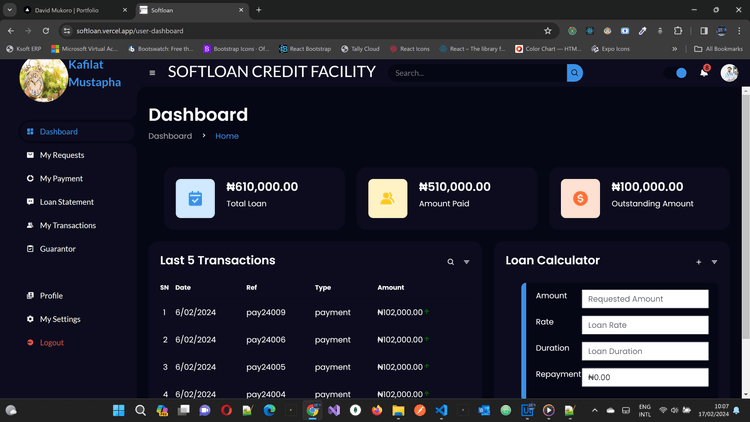Toggle the dark mode switch in header
The width and height of the screenshot is (750, 422).
677,73
